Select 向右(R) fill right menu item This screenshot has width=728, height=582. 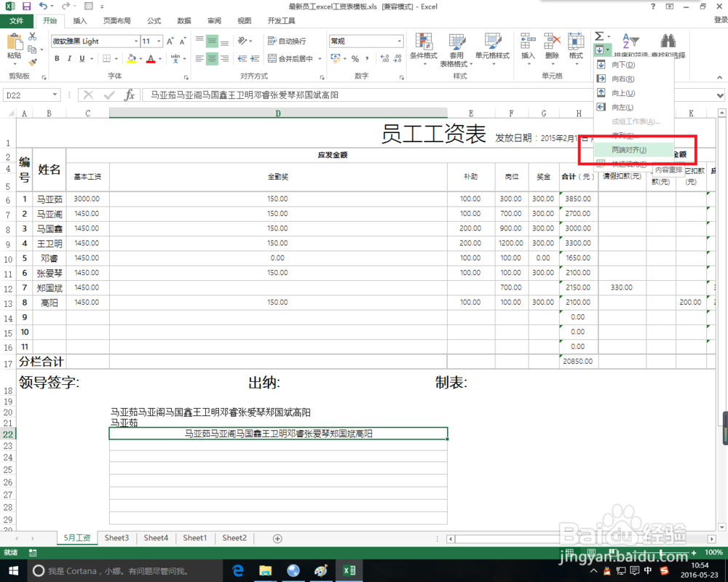tap(633, 79)
